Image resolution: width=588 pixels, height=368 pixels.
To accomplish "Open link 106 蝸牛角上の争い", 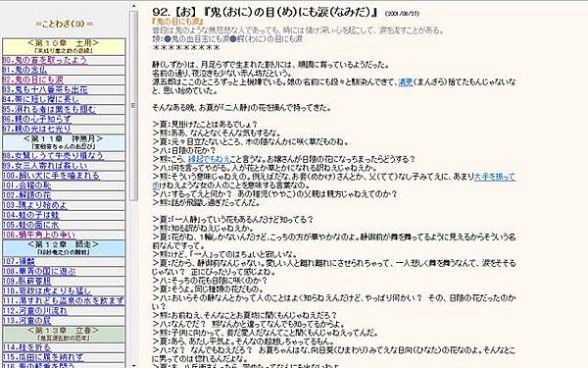I will pyautogui.click(x=39, y=235).
